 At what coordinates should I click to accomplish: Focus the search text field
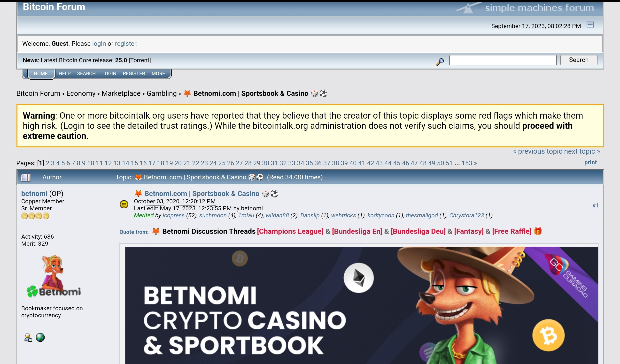[503, 60]
